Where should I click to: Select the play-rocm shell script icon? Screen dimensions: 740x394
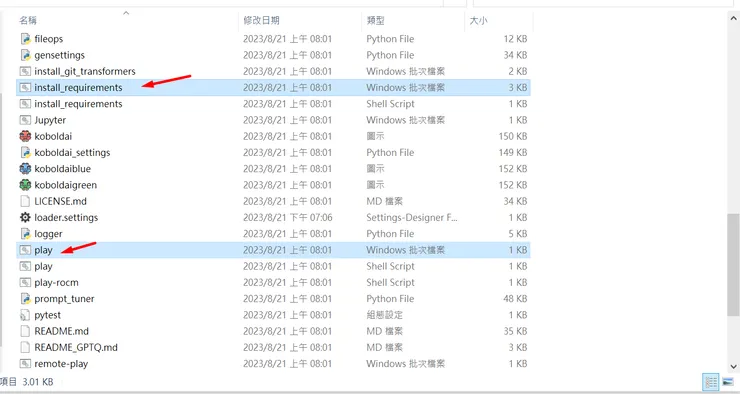25,282
